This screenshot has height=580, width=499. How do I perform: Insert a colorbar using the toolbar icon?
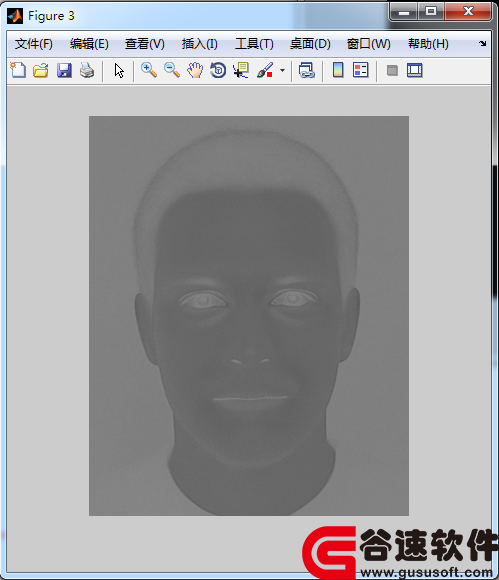click(x=338, y=70)
